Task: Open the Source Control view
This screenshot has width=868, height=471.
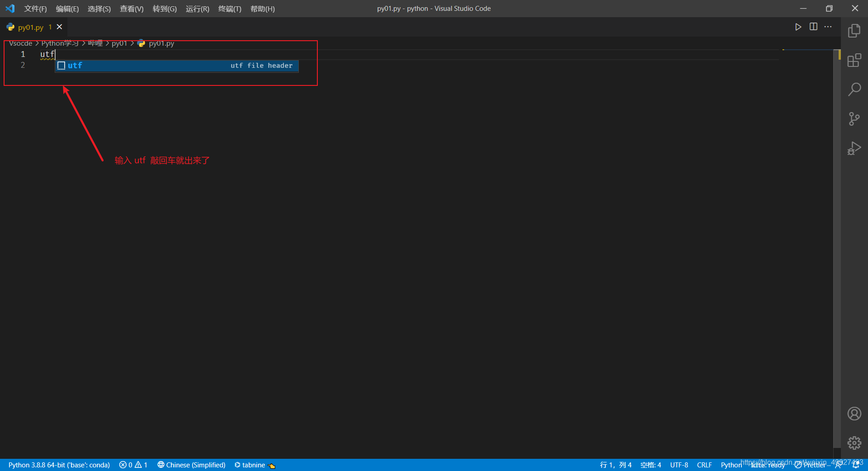Action: tap(854, 119)
